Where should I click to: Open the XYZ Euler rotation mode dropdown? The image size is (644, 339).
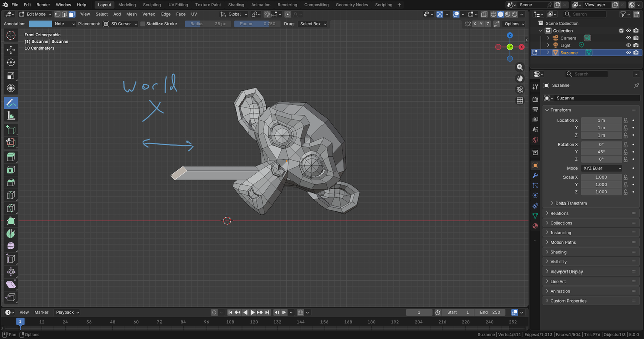point(602,168)
